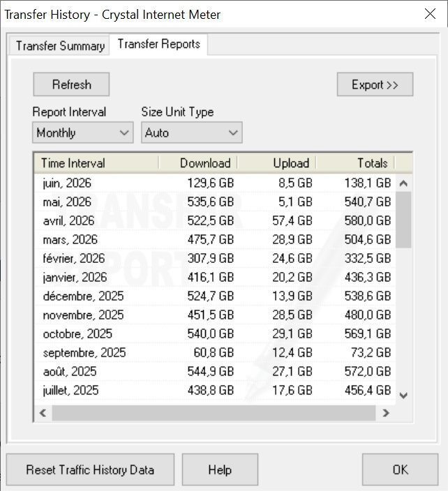Image resolution: width=448 pixels, height=491 pixels.
Task: Click Reset Traffic History Data
Action: (x=90, y=469)
